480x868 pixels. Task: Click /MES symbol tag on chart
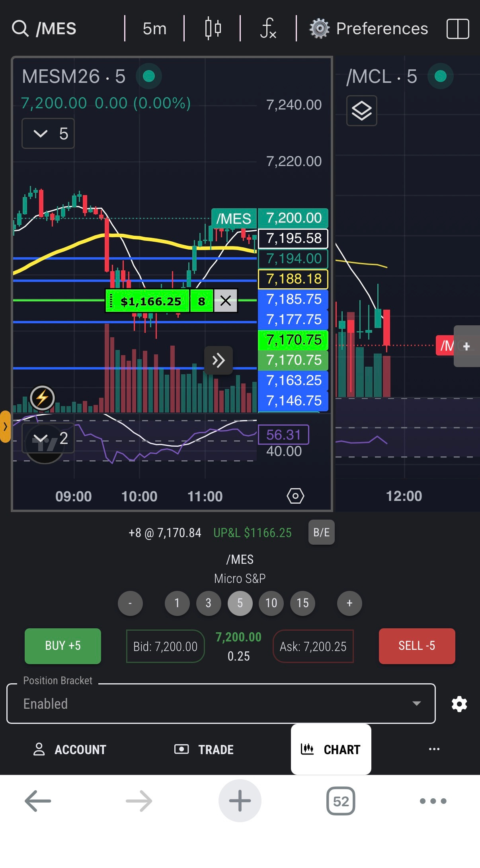(x=234, y=219)
